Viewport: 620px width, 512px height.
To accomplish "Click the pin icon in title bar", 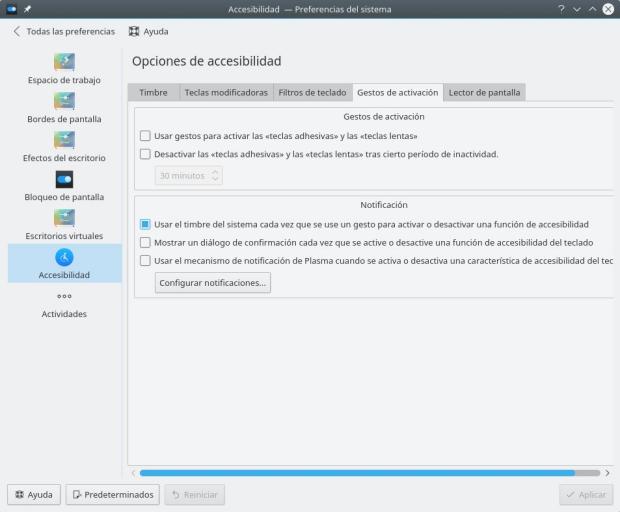I will click(28, 9).
